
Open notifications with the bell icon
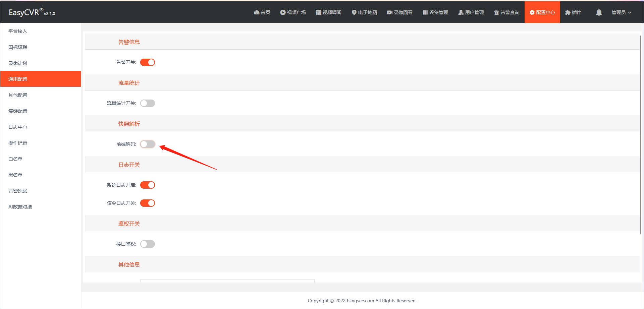(599, 12)
